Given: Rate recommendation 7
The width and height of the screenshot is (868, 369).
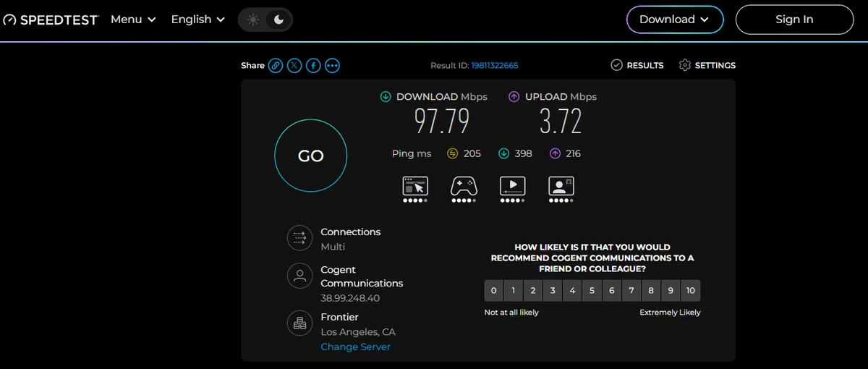Looking at the screenshot, I should 631,291.
